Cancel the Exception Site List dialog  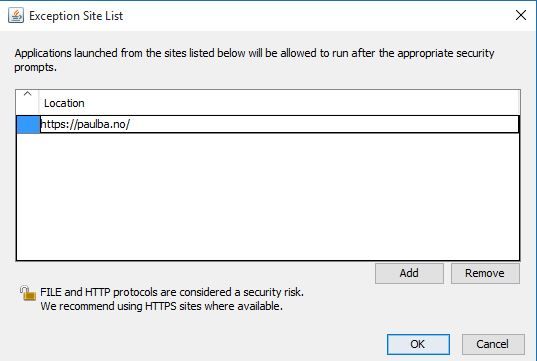(493, 344)
